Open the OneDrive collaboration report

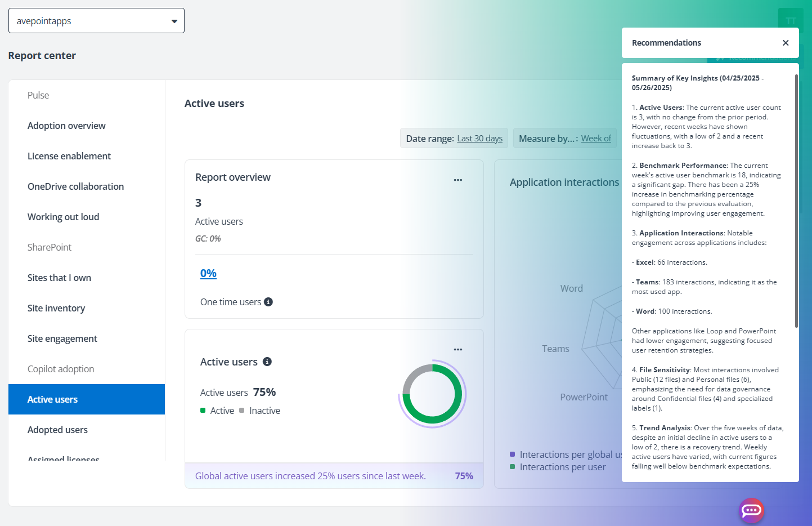pyautogui.click(x=75, y=186)
